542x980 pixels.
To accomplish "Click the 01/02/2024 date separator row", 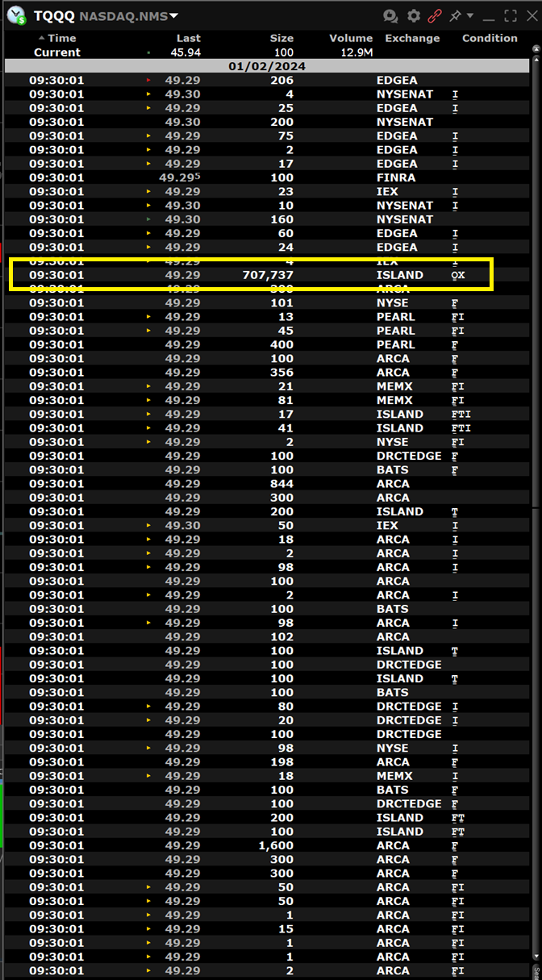I will (267, 66).
